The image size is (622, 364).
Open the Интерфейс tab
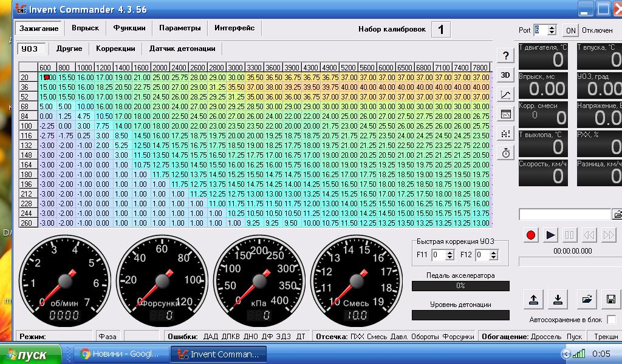[x=234, y=28]
